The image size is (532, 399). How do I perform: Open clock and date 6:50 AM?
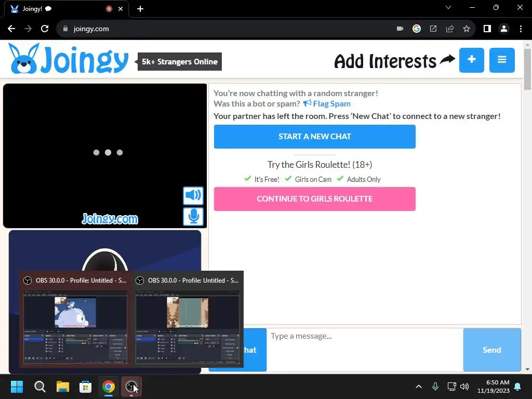[494, 387]
